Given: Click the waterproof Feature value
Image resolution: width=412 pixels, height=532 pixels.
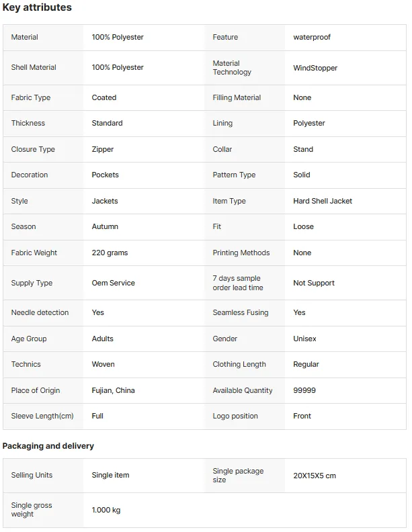Looking at the screenshot, I should [x=312, y=38].
